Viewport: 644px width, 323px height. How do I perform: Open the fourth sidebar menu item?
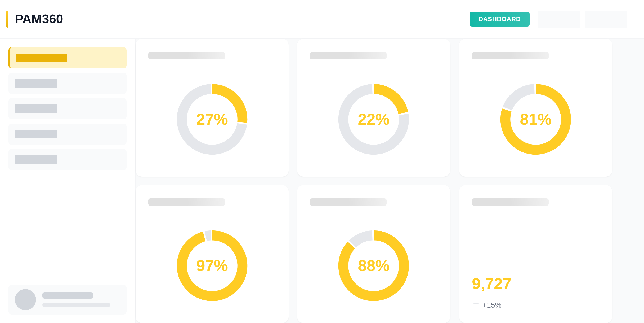68,134
